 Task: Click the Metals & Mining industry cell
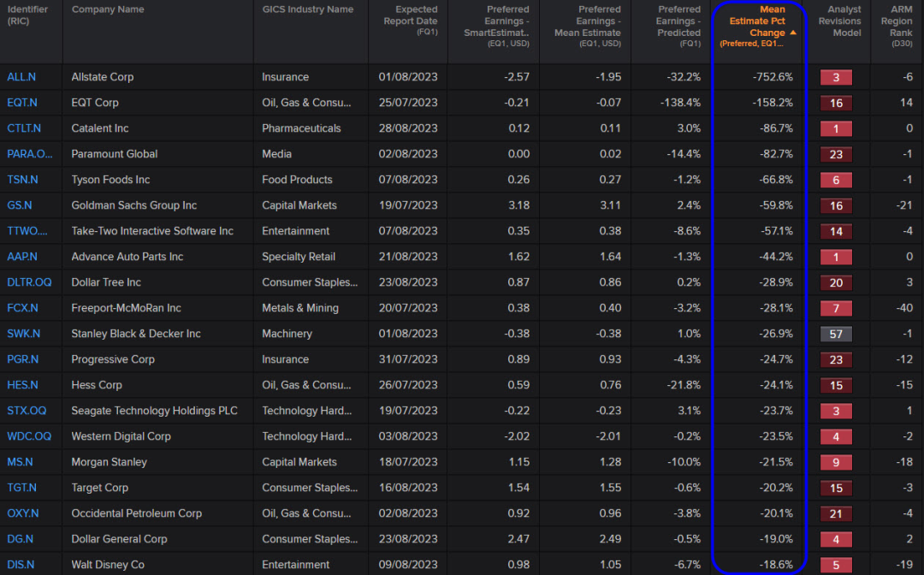[300, 308]
